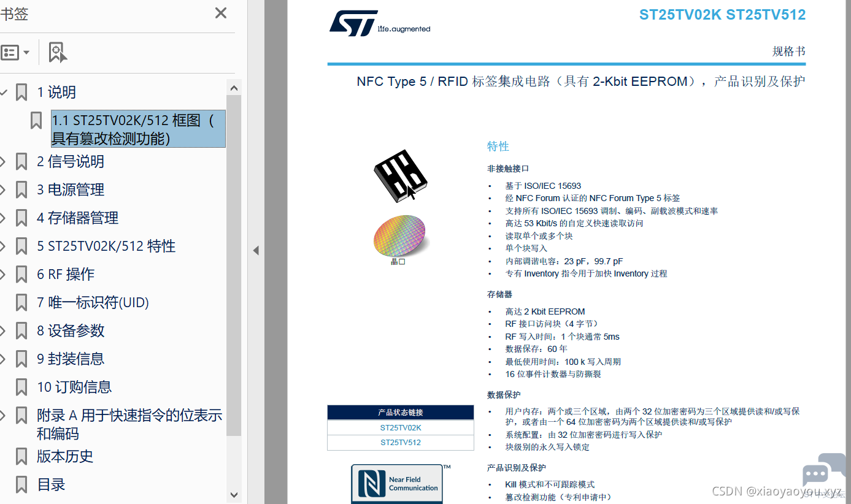Click the 规格书 label in page header
Image resolution: width=851 pixels, height=504 pixels.
(788, 52)
